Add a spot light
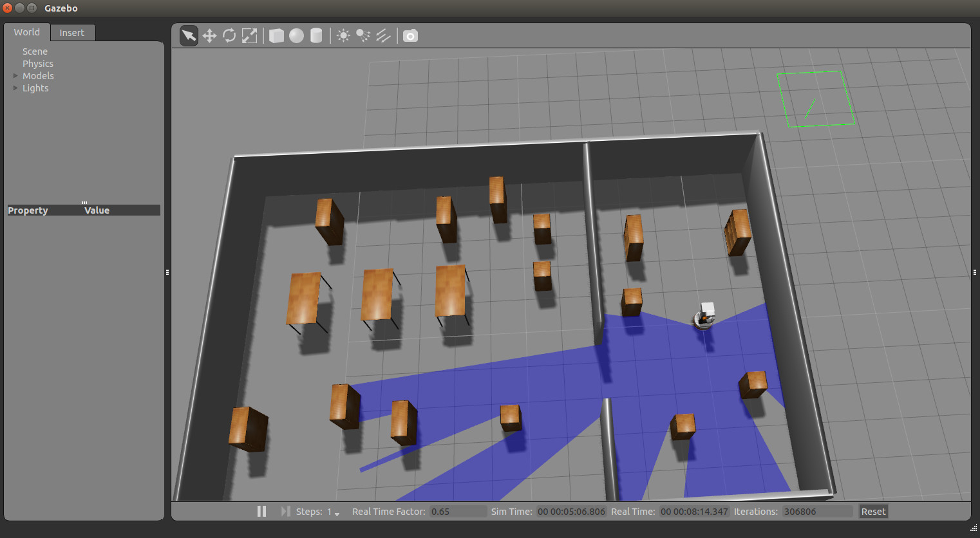The image size is (980, 538). 363,35
